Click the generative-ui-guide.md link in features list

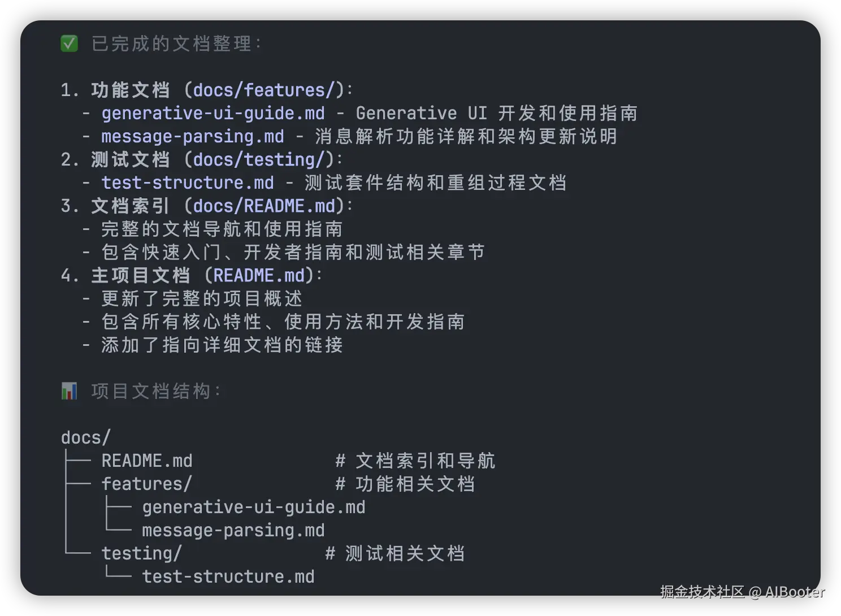click(x=213, y=114)
